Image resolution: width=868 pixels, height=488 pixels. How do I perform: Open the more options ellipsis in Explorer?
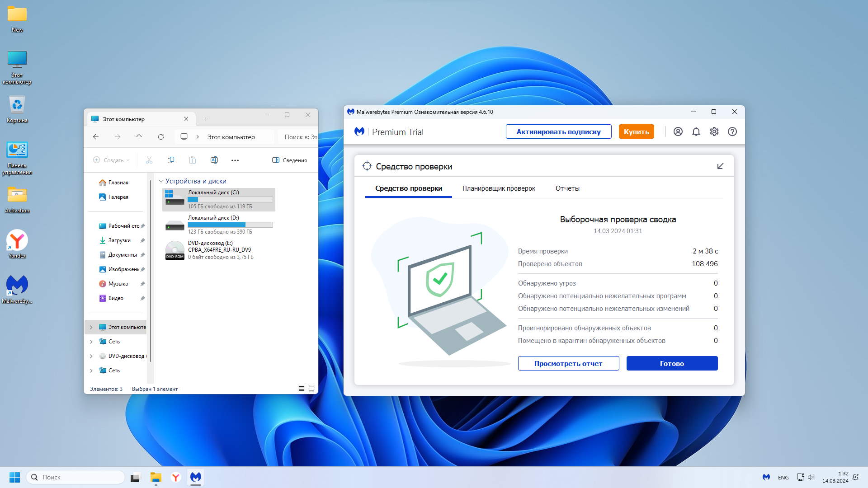point(235,160)
